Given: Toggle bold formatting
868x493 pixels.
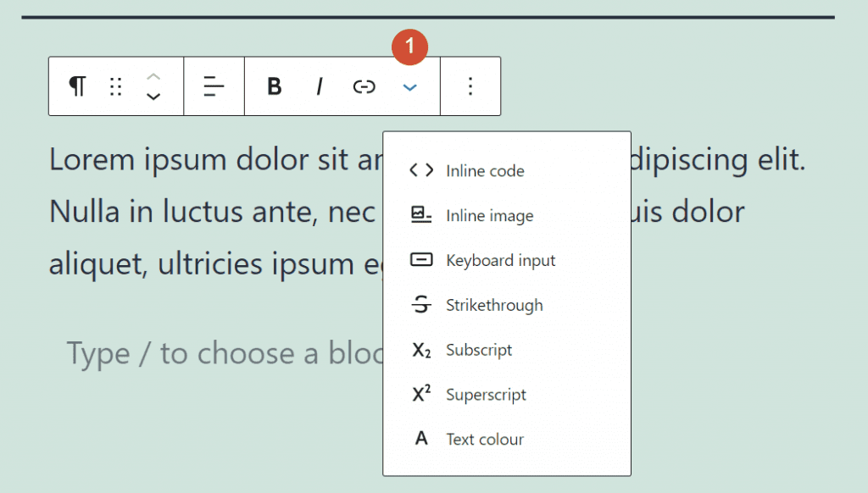Looking at the screenshot, I should point(273,86).
